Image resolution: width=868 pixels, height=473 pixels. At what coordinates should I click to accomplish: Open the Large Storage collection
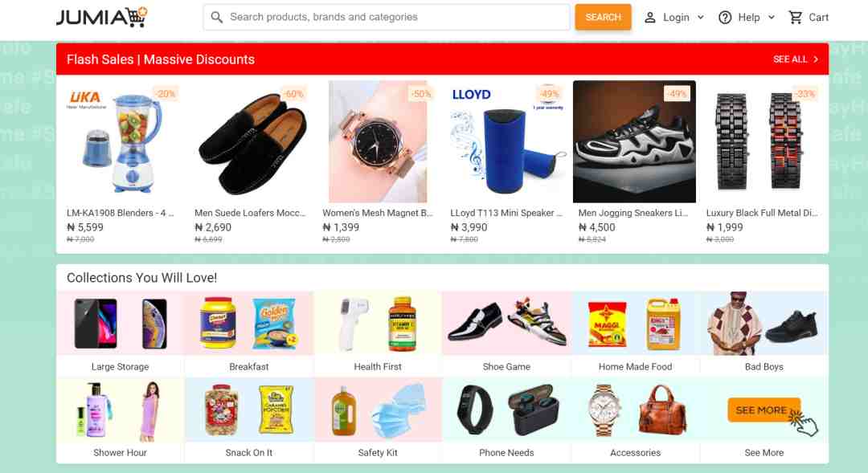pos(120,333)
